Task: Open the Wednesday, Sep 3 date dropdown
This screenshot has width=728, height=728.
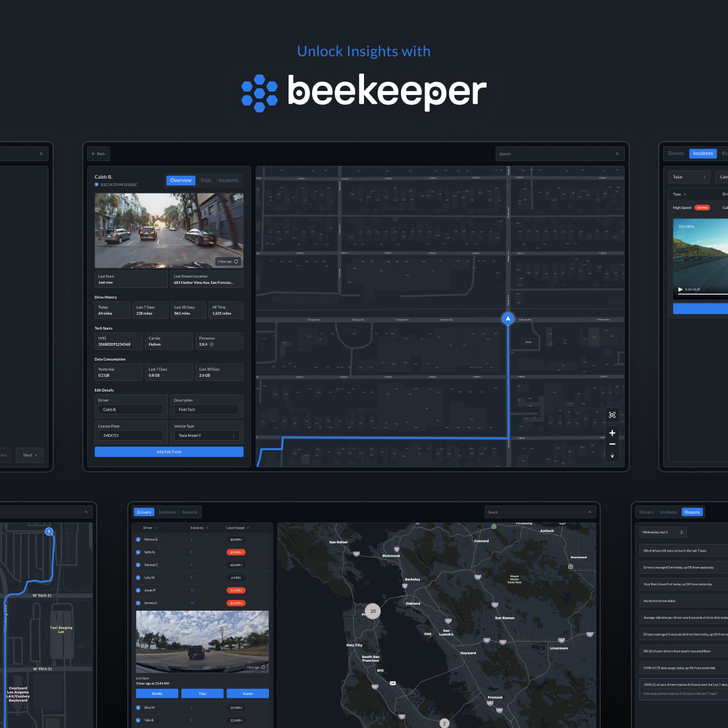Action: 663,532
